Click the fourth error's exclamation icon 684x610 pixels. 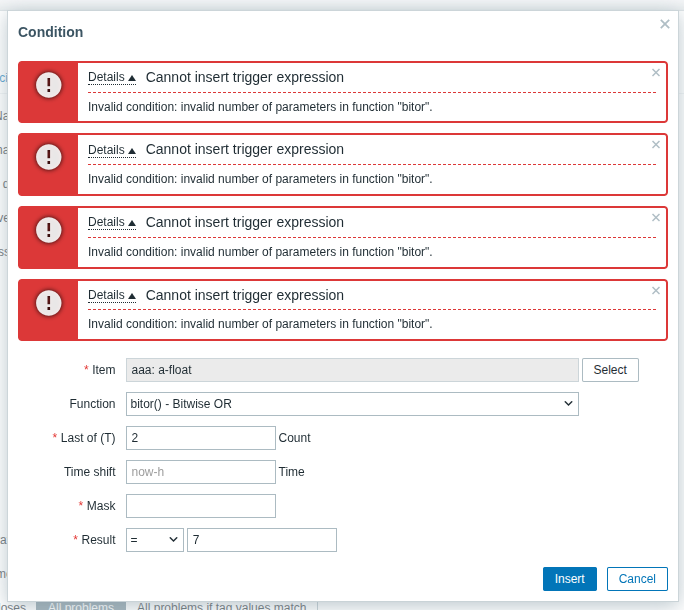pos(49,303)
